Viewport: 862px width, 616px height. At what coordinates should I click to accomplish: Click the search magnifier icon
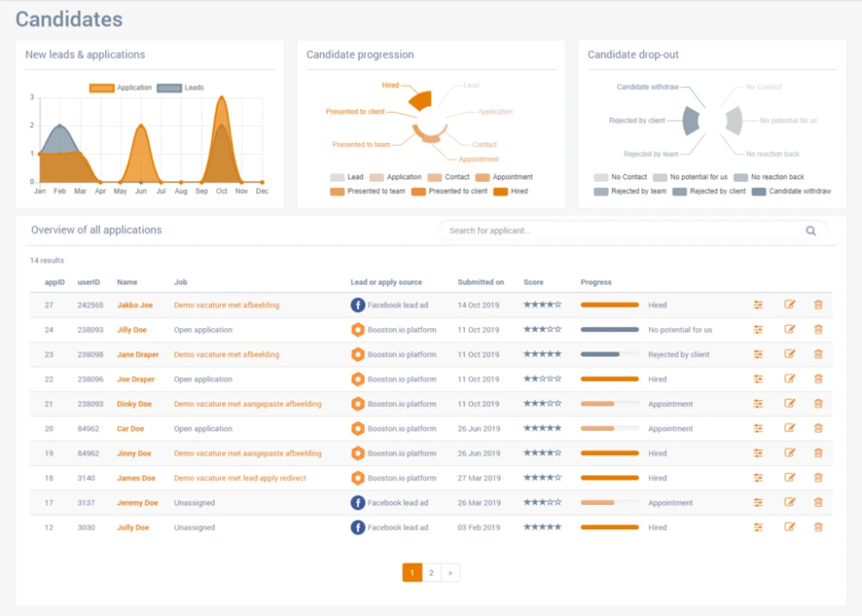(x=810, y=231)
